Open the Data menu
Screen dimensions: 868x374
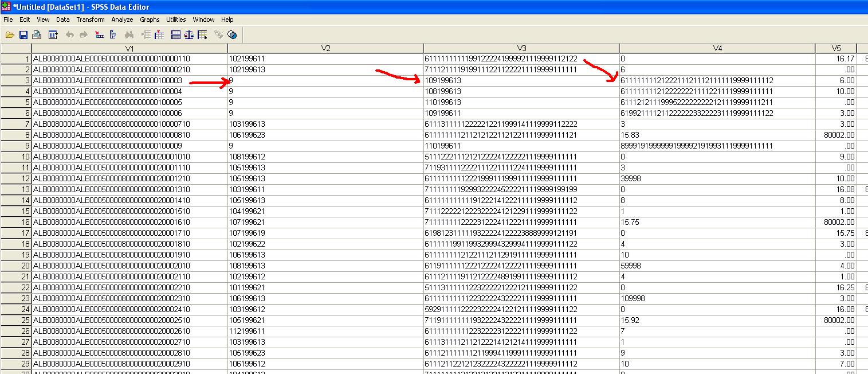pos(63,20)
